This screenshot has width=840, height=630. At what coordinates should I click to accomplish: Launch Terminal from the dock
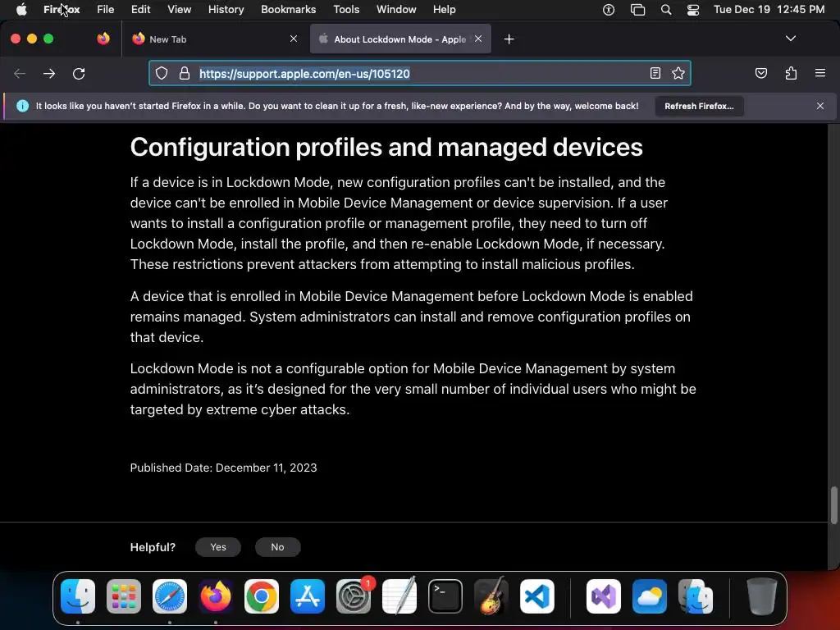tap(445, 596)
